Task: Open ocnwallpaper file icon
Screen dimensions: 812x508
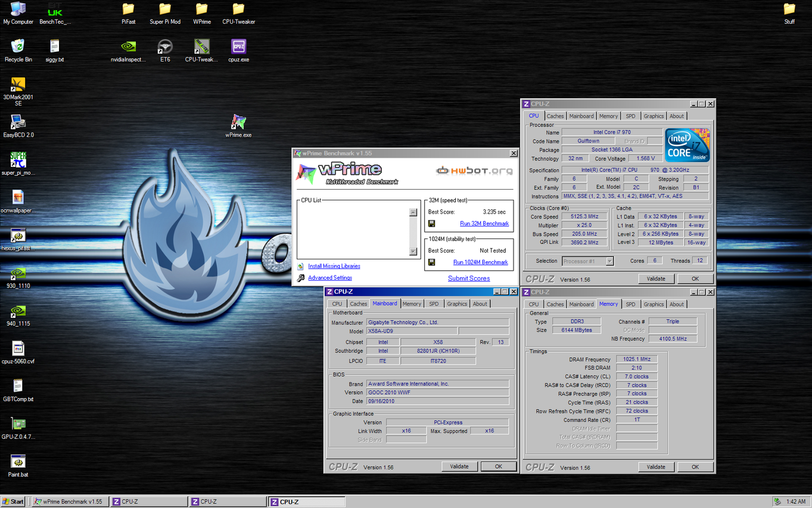Action: click(18, 202)
